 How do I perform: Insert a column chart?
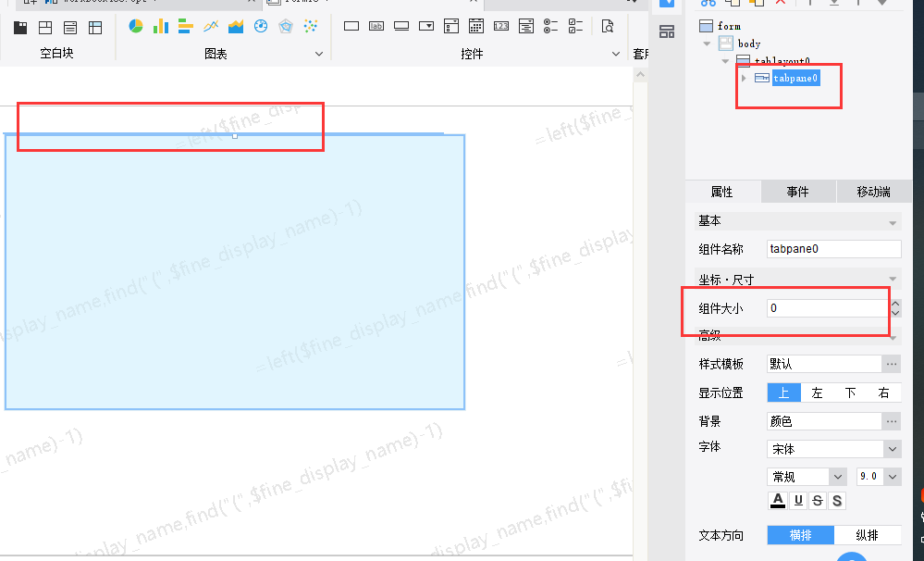[161, 26]
